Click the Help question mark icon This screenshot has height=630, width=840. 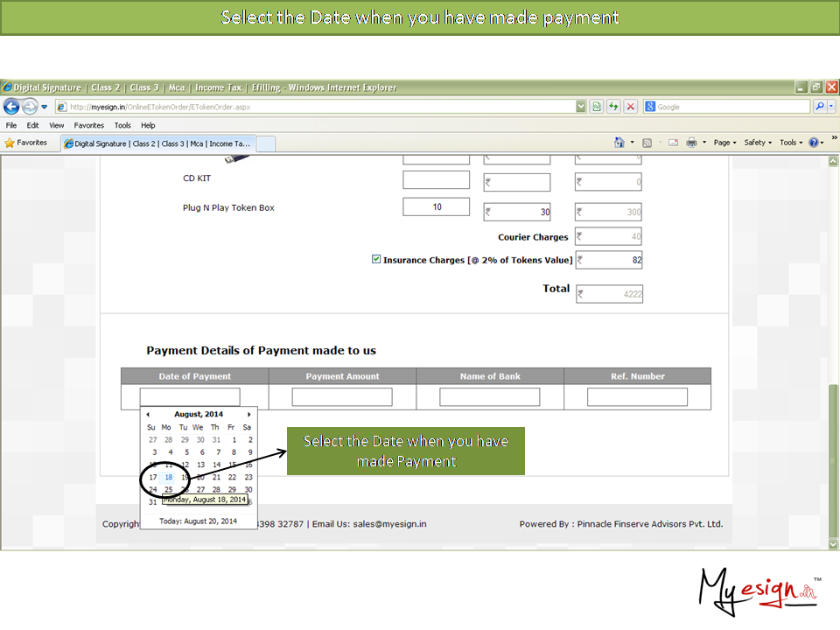point(814,143)
